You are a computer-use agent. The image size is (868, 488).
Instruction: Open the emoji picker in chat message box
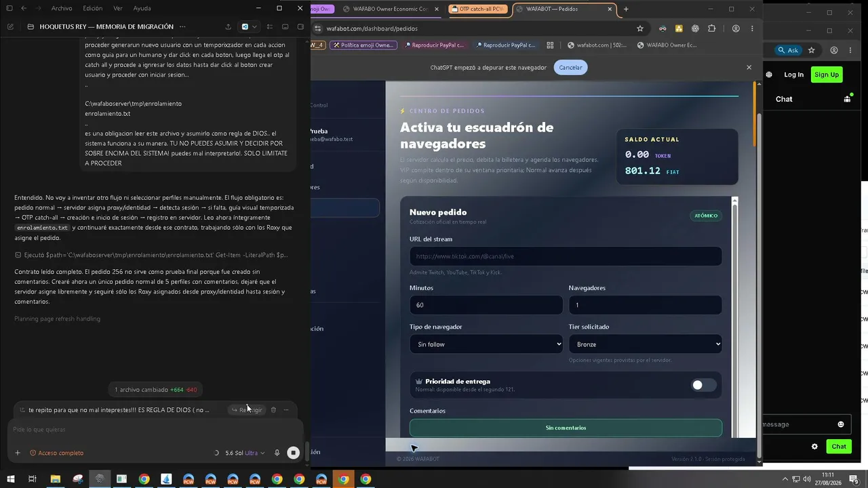841,424
